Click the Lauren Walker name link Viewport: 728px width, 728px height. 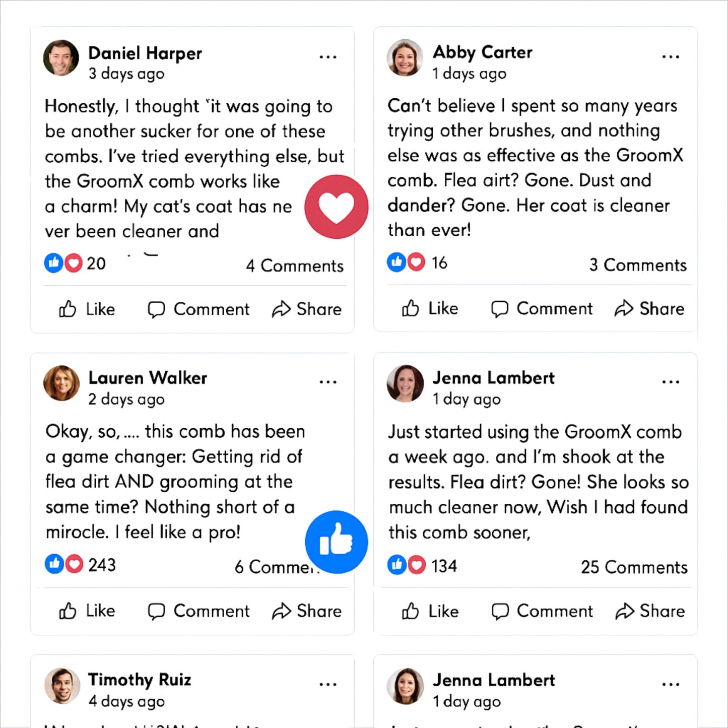coord(148,378)
